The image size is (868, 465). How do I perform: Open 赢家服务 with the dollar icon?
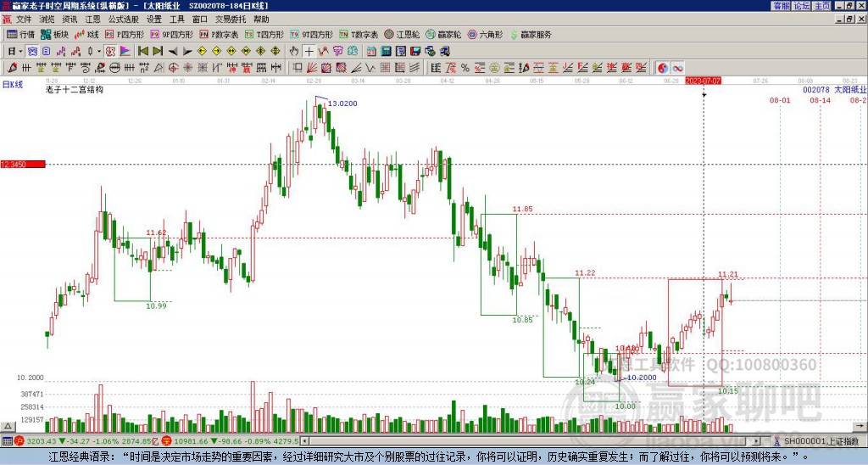531,35
